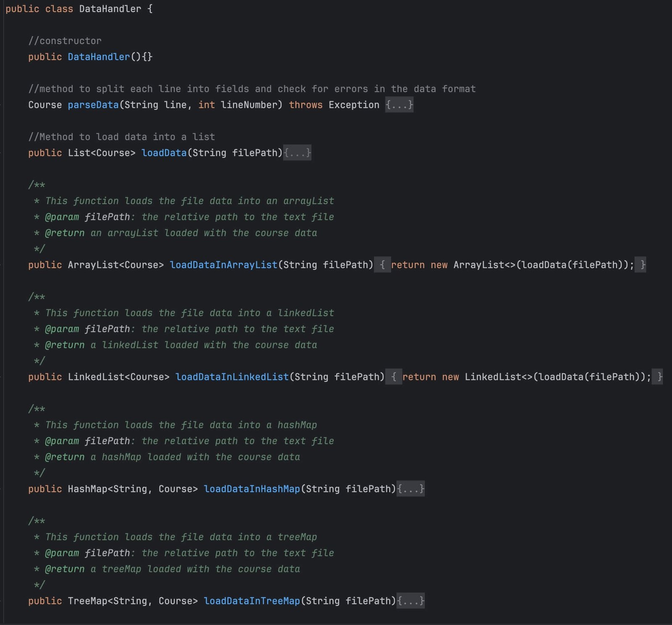This screenshot has height=625, width=672.
Task: Click the //constructor comment
Action: pyautogui.click(x=65, y=41)
